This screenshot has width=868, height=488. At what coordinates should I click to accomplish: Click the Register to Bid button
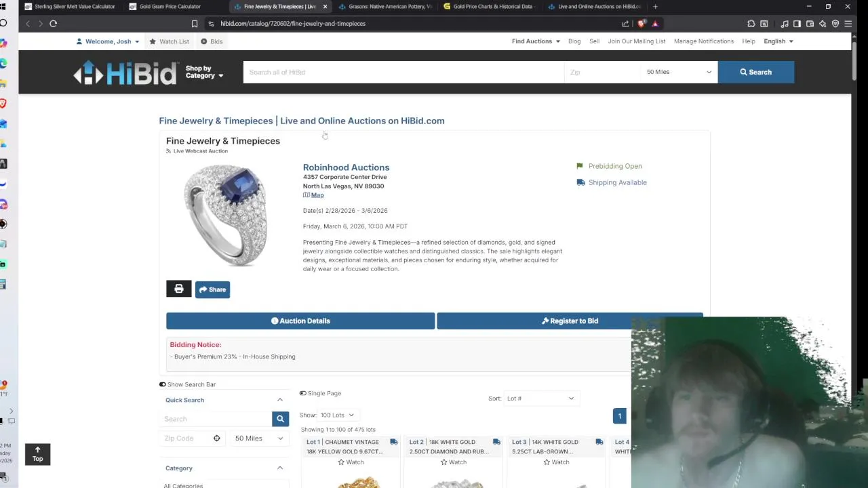(570, 321)
